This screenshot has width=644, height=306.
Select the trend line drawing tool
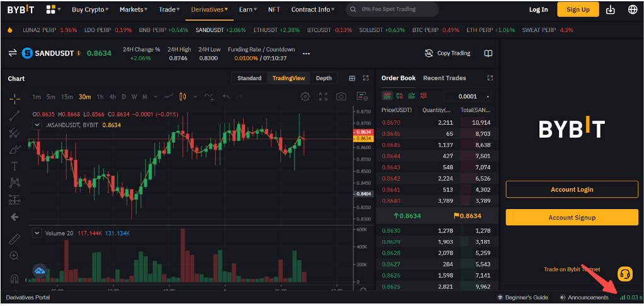pos(14,115)
